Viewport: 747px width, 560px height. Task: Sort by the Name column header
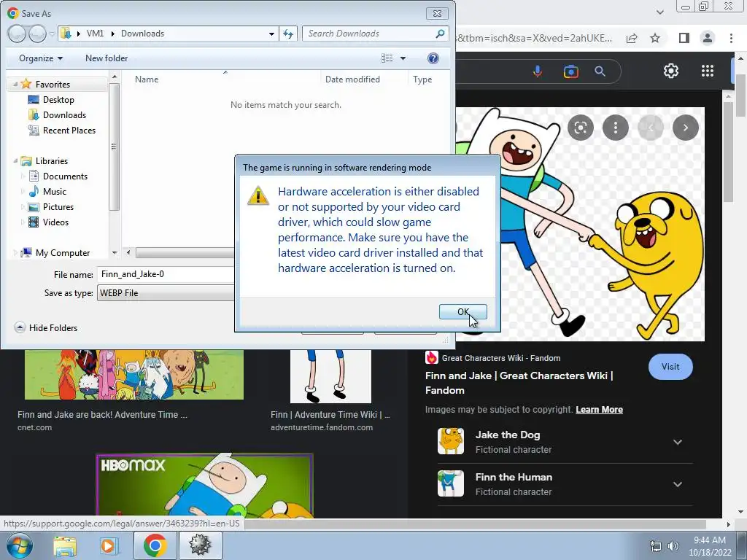point(146,79)
